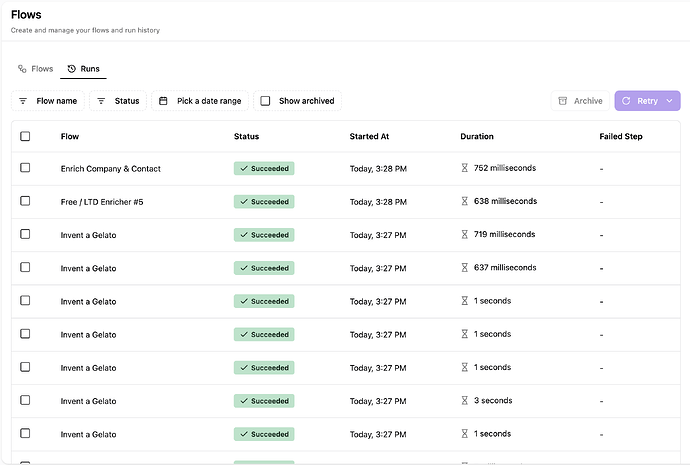Open the Flow name filter dropdown
This screenshot has width=690, height=465.
click(x=47, y=101)
